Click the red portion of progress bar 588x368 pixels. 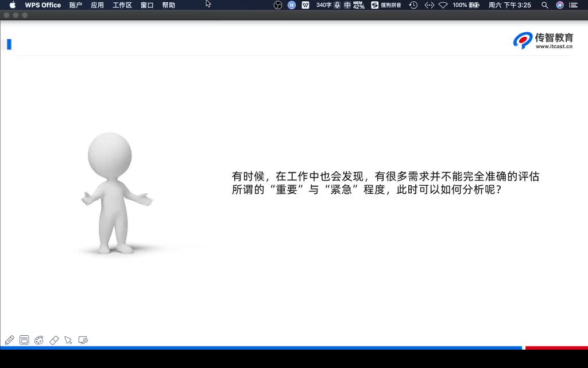pyautogui.click(x=556, y=348)
